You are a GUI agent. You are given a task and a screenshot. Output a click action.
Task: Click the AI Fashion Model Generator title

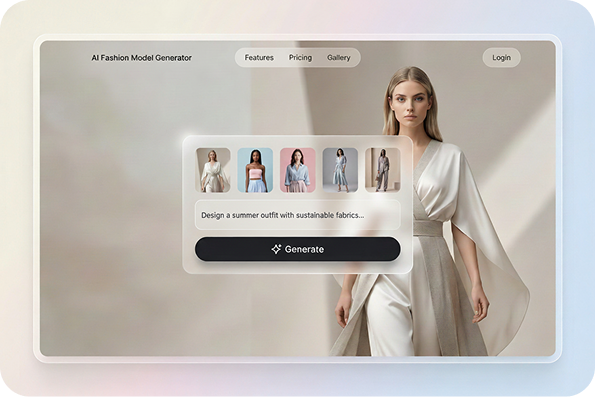(x=142, y=58)
